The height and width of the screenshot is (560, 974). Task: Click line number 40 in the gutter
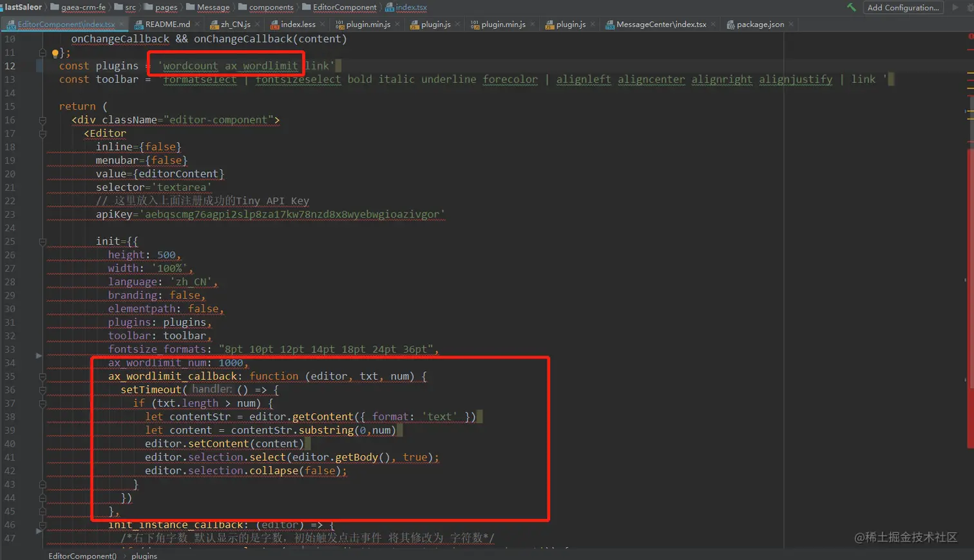click(x=10, y=444)
